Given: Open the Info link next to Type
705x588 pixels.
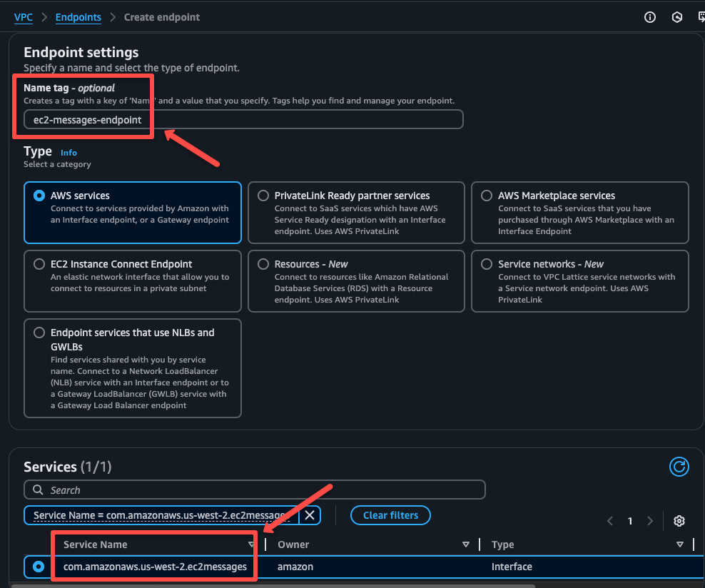Looking at the screenshot, I should [x=69, y=152].
